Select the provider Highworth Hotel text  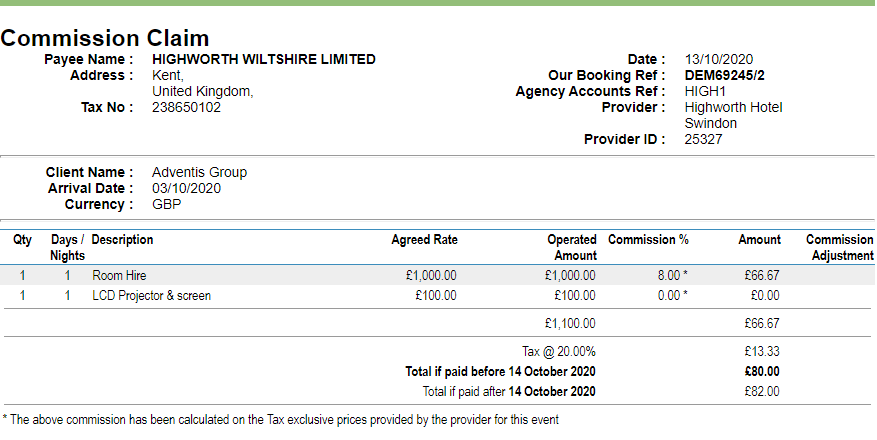(733, 107)
